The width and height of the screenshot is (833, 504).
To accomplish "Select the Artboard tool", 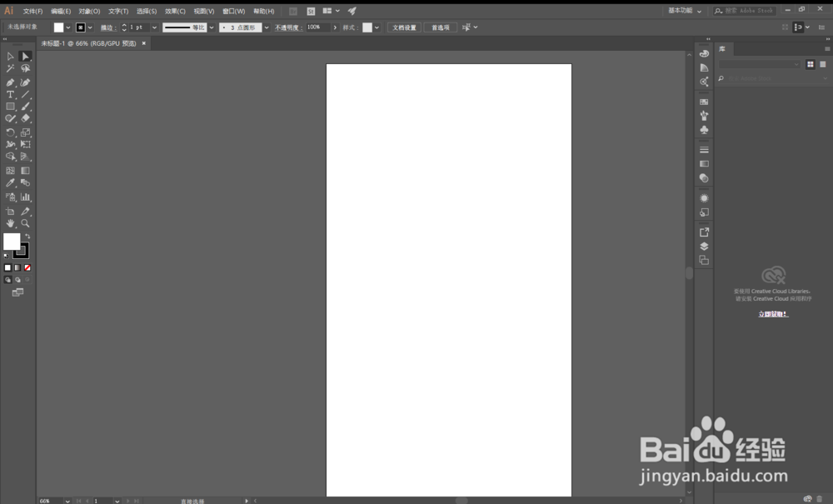I will 10,212.
